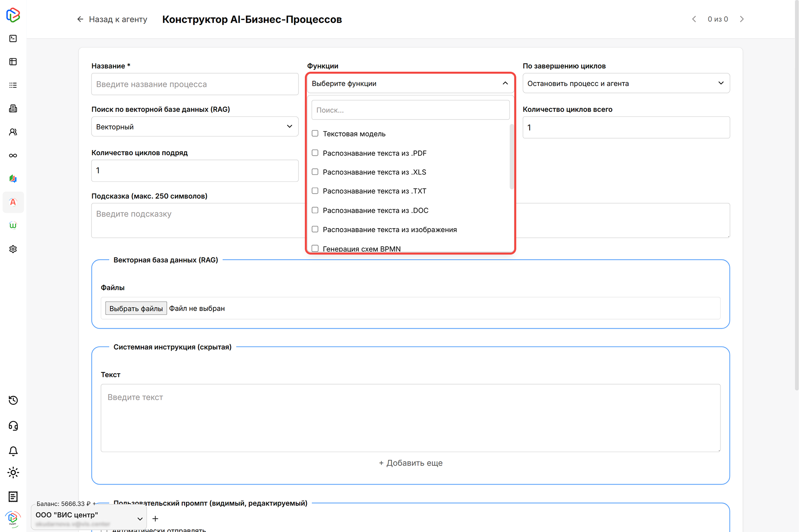The height and width of the screenshot is (532, 799).
Task: Click + Добавить еще button
Action: (411, 463)
